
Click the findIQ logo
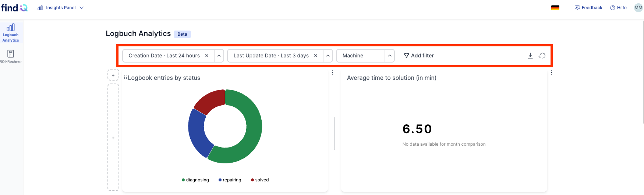14,8
